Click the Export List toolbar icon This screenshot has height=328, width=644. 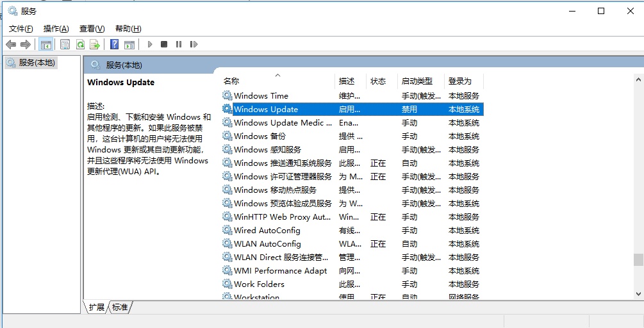95,44
